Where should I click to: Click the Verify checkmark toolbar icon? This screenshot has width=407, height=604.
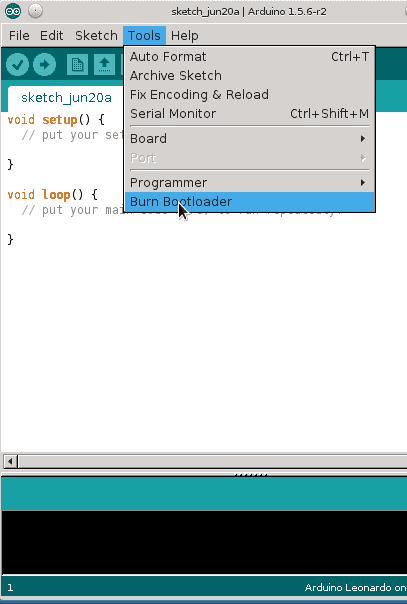pos(17,64)
